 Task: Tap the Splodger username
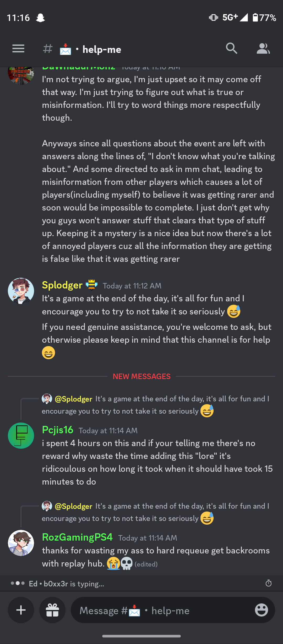click(x=62, y=285)
